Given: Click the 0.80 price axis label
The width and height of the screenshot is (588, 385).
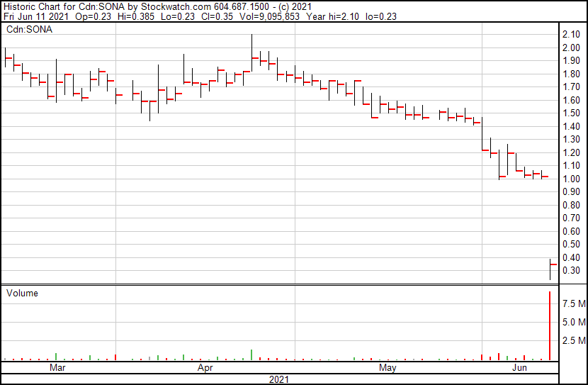Looking at the screenshot, I should [571, 205].
